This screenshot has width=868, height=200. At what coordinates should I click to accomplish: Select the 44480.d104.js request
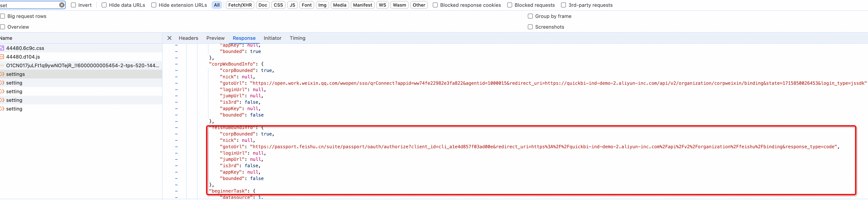click(23, 57)
